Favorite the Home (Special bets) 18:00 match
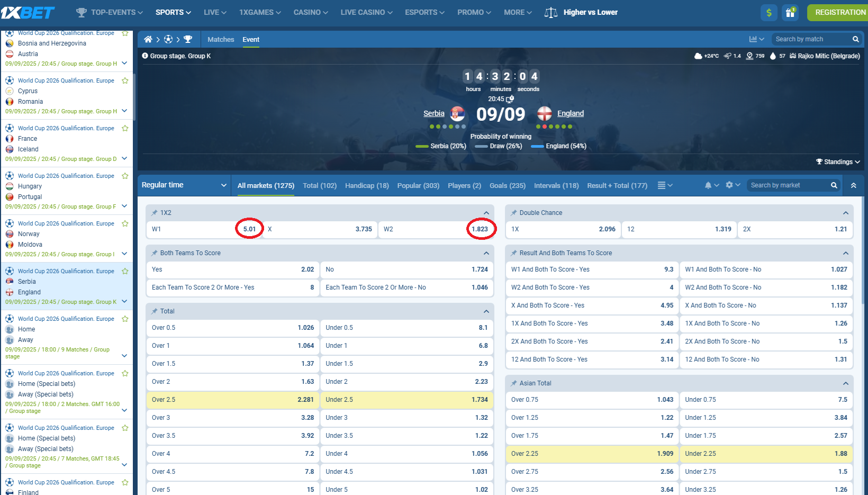The height and width of the screenshot is (495, 868). pos(125,373)
